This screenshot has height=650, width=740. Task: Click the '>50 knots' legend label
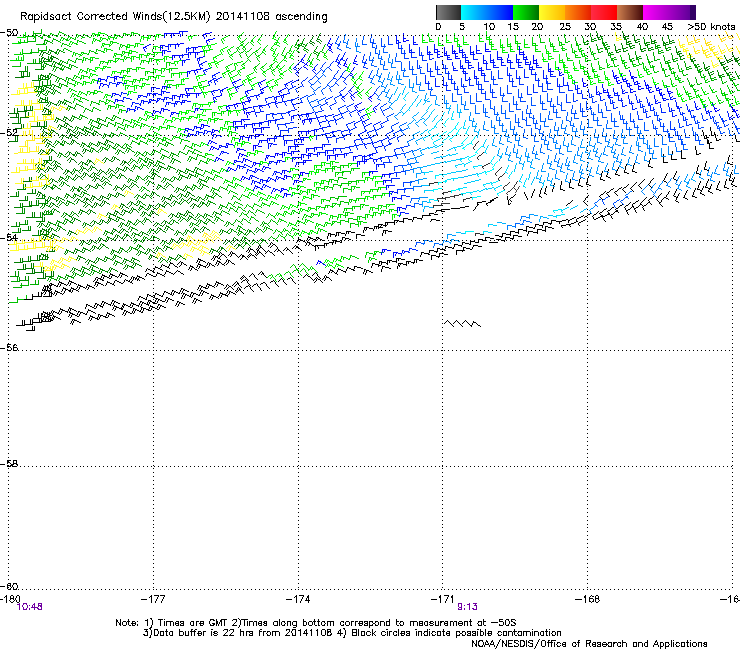[711, 27]
